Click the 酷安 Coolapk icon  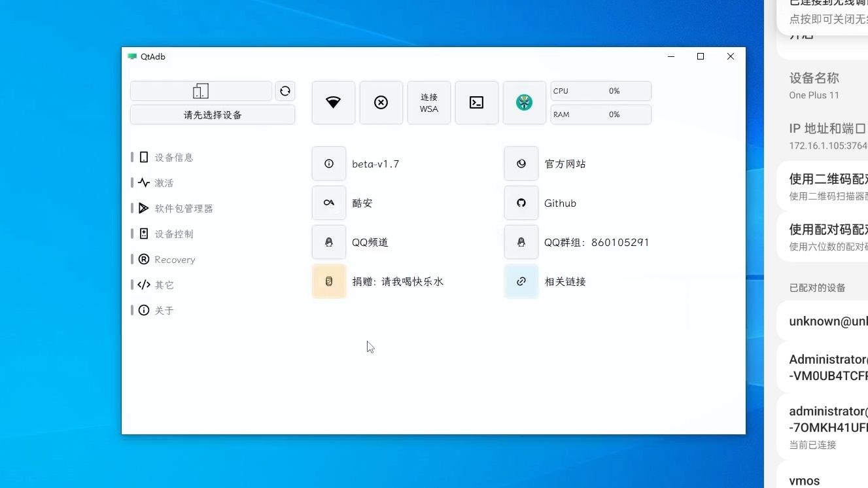[x=329, y=203]
